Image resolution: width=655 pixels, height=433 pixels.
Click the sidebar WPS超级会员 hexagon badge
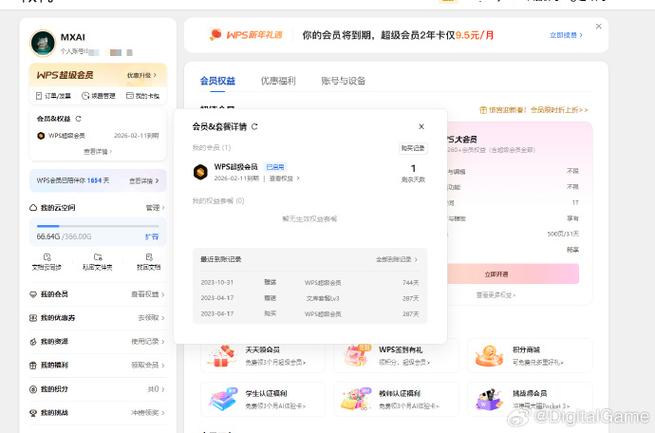coord(41,136)
